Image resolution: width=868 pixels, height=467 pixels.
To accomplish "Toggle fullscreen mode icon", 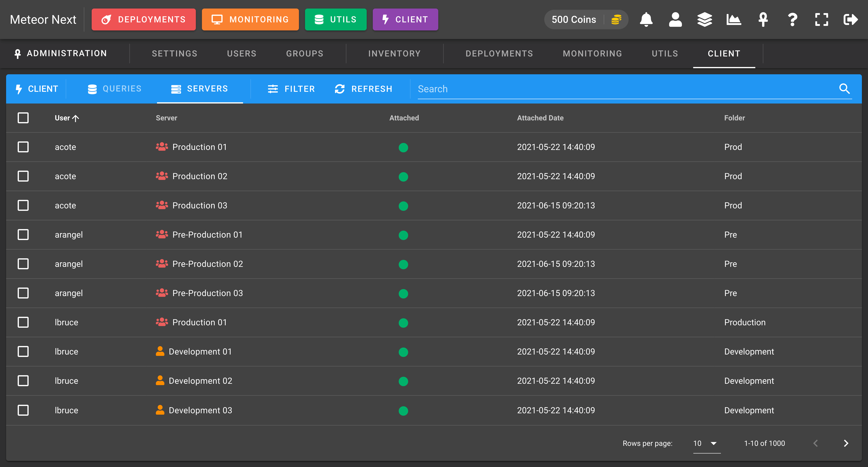I will point(822,19).
